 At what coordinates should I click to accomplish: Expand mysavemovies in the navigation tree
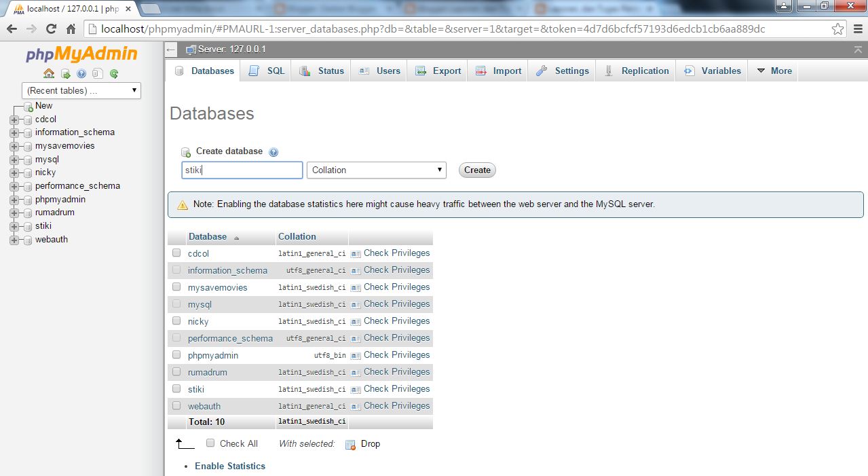(14, 147)
